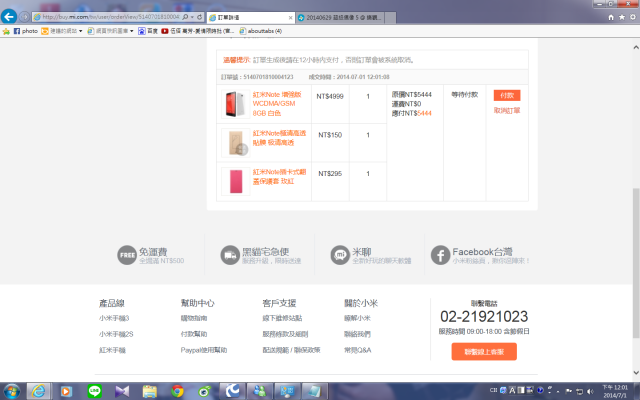Viewport: 640px width, 400px height.
Task: Click add-to-favorites-bar star icon
Action: pos(6,31)
